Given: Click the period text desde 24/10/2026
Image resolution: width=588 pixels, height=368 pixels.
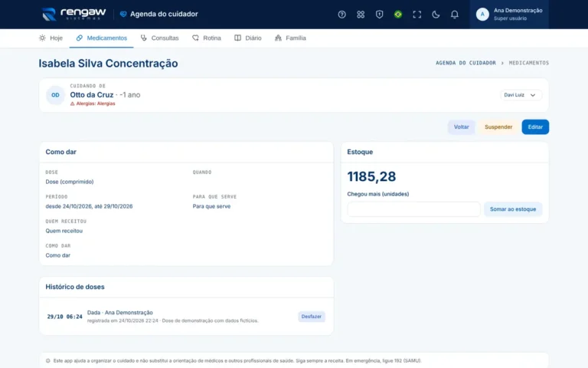Looking at the screenshot, I should (x=89, y=206).
